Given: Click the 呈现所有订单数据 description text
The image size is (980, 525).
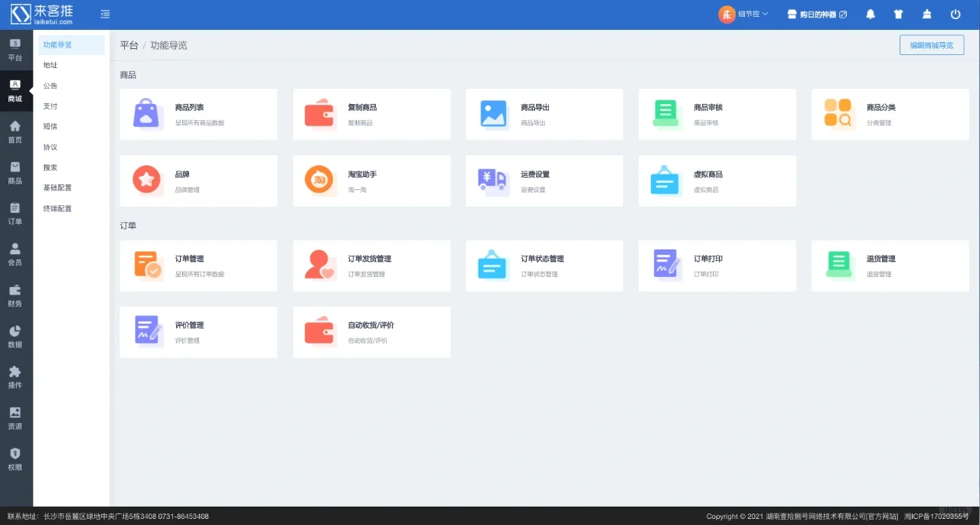Looking at the screenshot, I should [199, 274].
